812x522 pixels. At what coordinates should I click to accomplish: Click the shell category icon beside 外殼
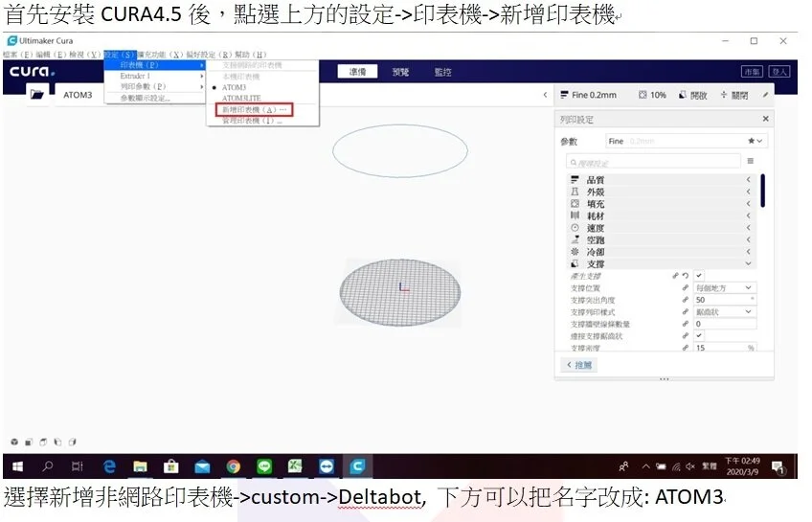coord(575,192)
